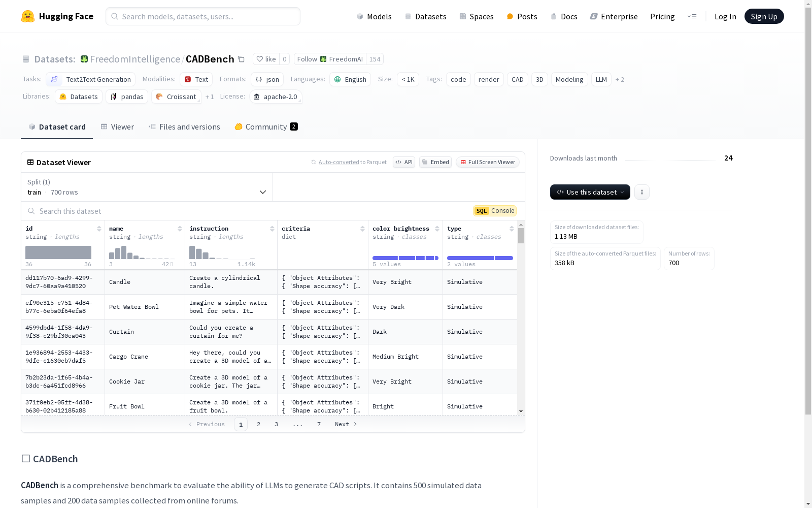The height and width of the screenshot is (508, 812).
Task: Open the Pricing page
Action: tap(662, 16)
